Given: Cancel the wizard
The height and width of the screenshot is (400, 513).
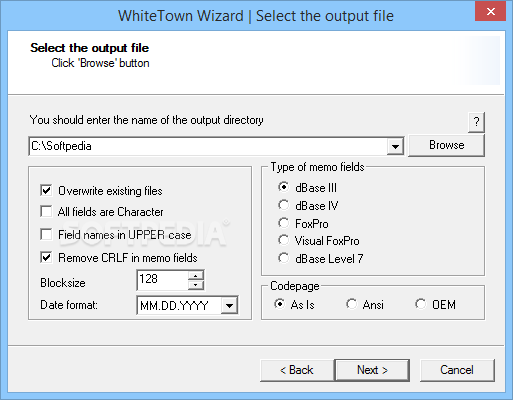Looking at the screenshot, I should [457, 370].
